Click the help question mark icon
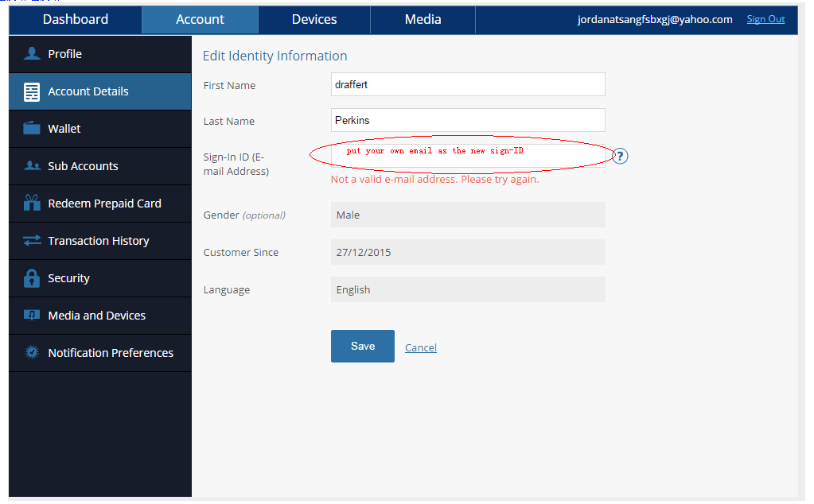Viewport: 814px width, 504px height. click(621, 157)
